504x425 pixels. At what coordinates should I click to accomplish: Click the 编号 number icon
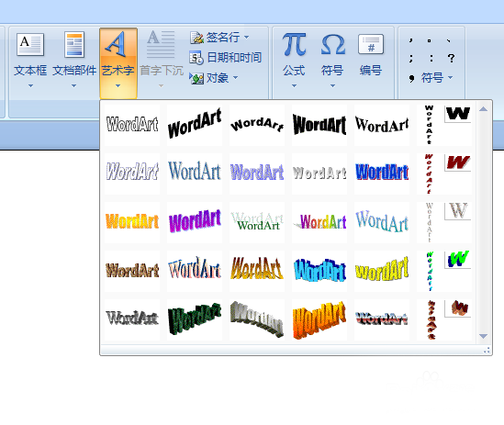(371, 45)
